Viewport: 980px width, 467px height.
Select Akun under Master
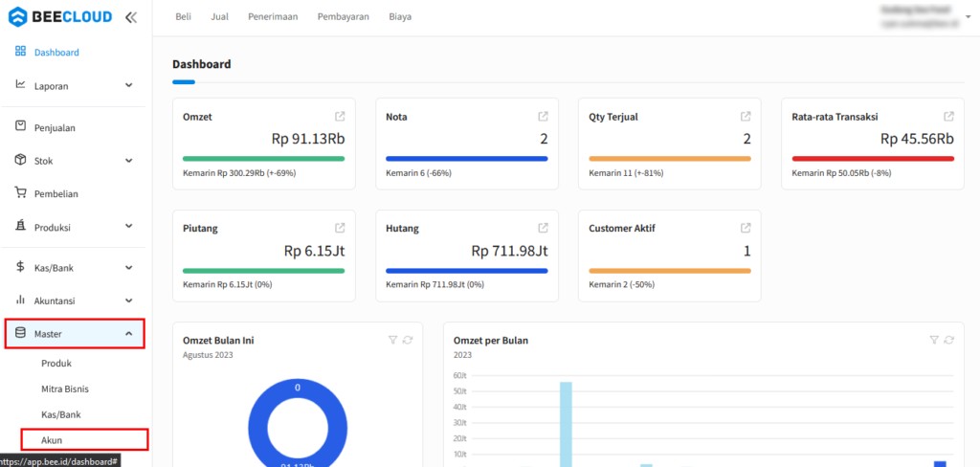point(52,440)
